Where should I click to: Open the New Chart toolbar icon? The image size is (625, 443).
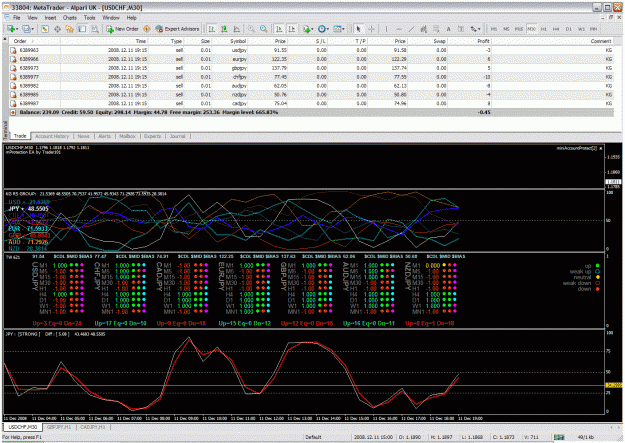tap(11, 29)
